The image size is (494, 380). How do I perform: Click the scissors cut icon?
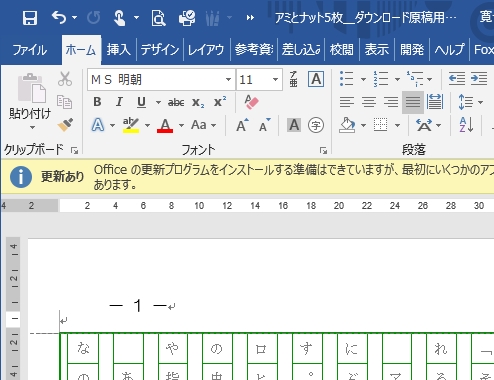(65, 79)
